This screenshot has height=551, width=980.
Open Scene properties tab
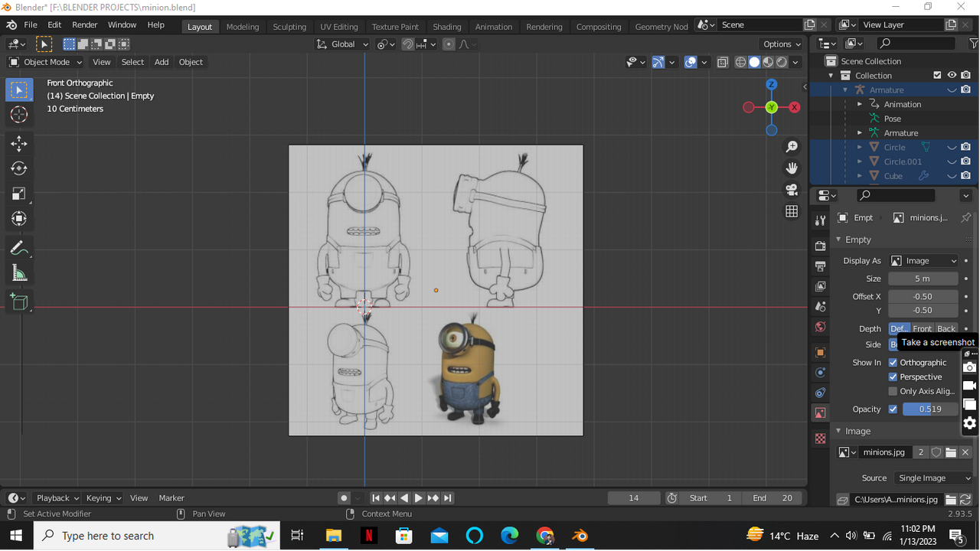(x=820, y=306)
